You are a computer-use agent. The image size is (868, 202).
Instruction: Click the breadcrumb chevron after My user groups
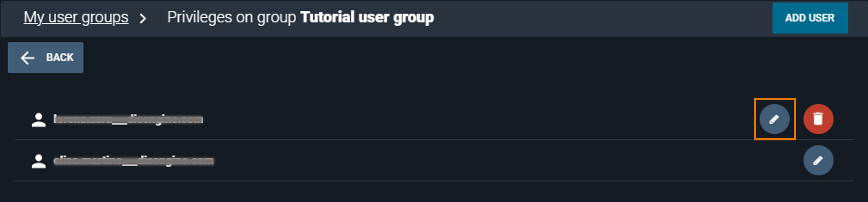143,18
